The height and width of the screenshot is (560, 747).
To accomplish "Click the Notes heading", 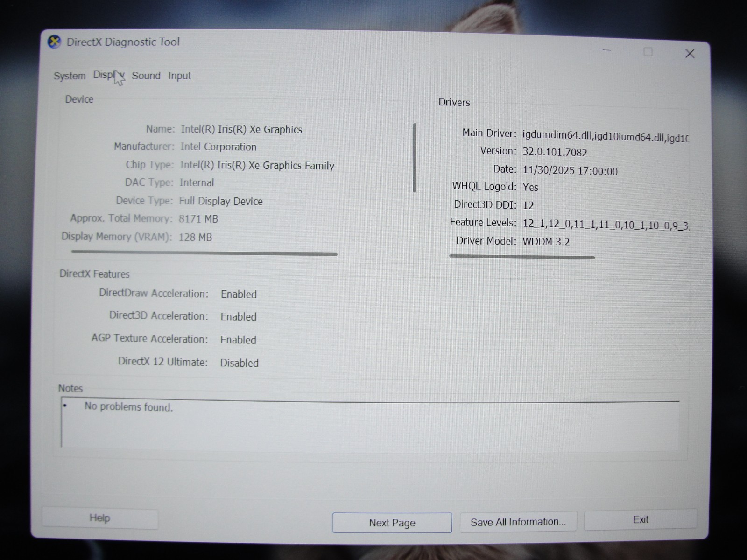I will pos(70,388).
